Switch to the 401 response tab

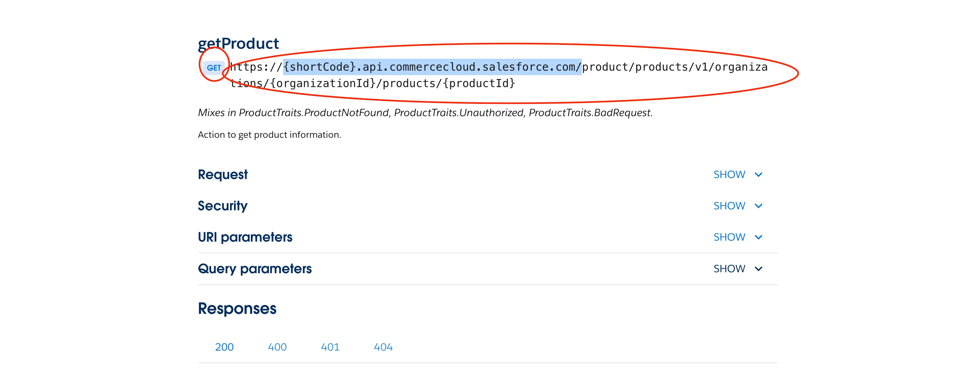(x=330, y=347)
